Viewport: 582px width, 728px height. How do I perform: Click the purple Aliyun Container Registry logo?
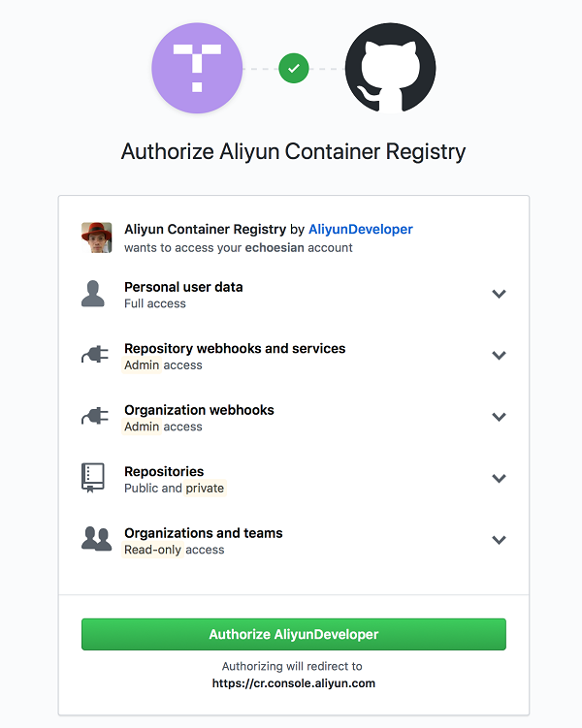point(197,68)
